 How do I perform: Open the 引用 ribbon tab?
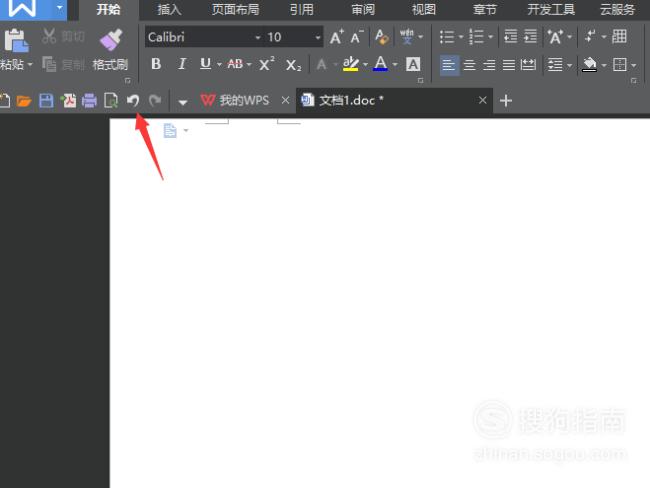click(x=301, y=10)
